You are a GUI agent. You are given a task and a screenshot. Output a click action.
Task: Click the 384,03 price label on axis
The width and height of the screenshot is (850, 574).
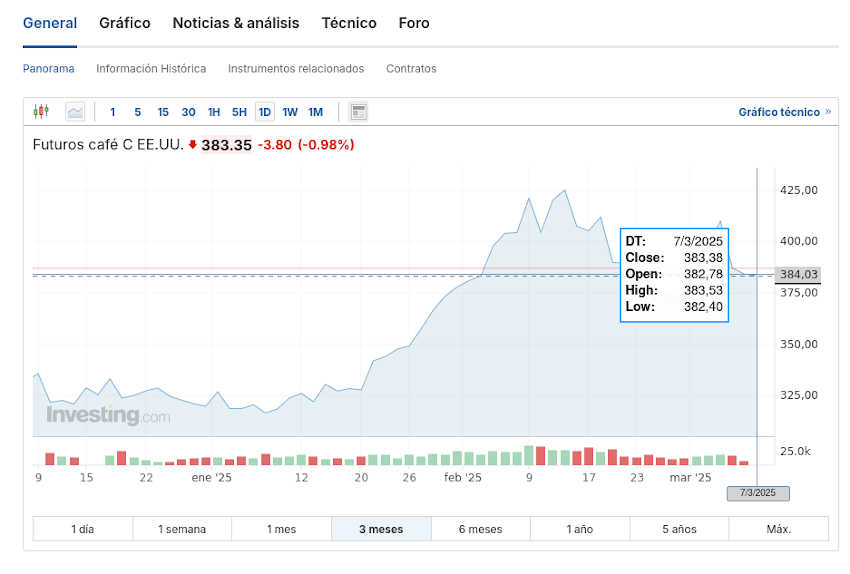(x=799, y=274)
